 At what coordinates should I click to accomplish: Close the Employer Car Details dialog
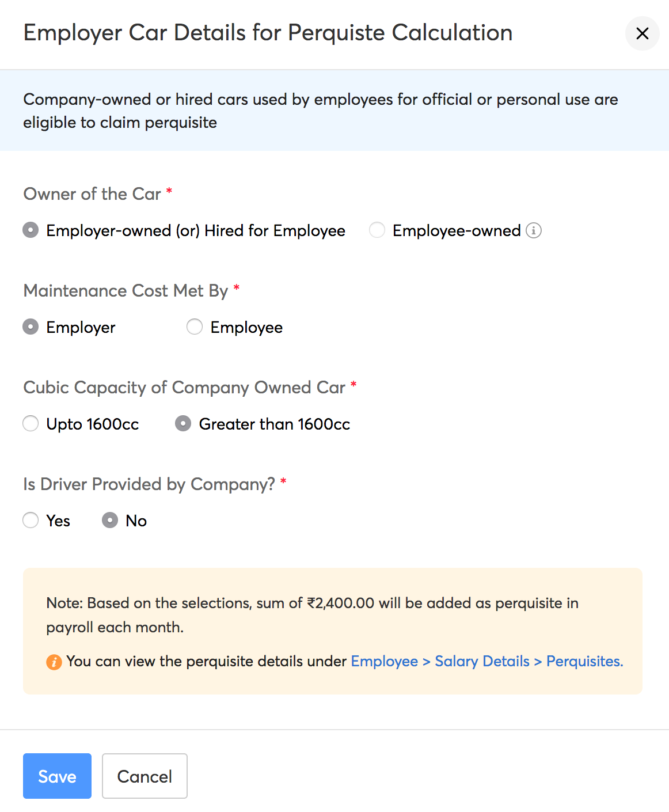pos(641,34)
